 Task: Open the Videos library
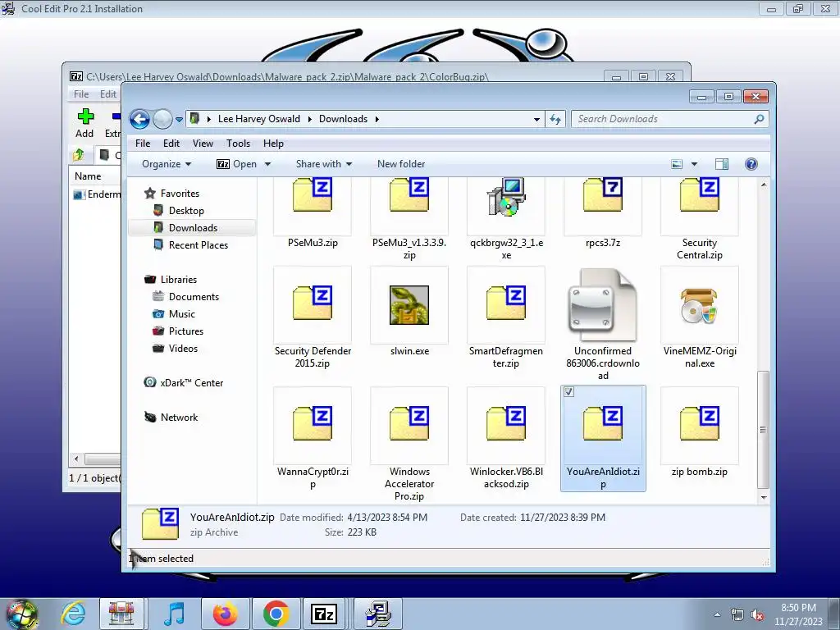tap(183, 348)
